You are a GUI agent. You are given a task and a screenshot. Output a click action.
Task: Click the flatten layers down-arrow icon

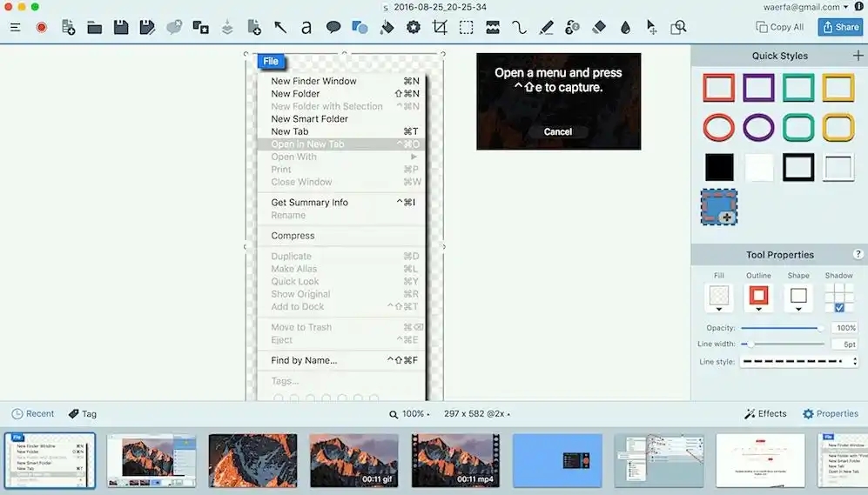click(227, 27)
